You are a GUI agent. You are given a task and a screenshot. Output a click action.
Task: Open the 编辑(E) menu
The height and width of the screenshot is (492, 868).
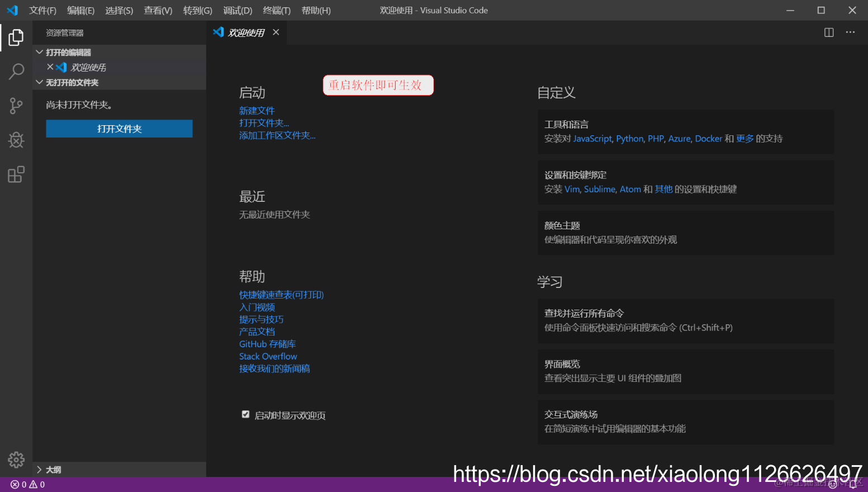point(81,11)
